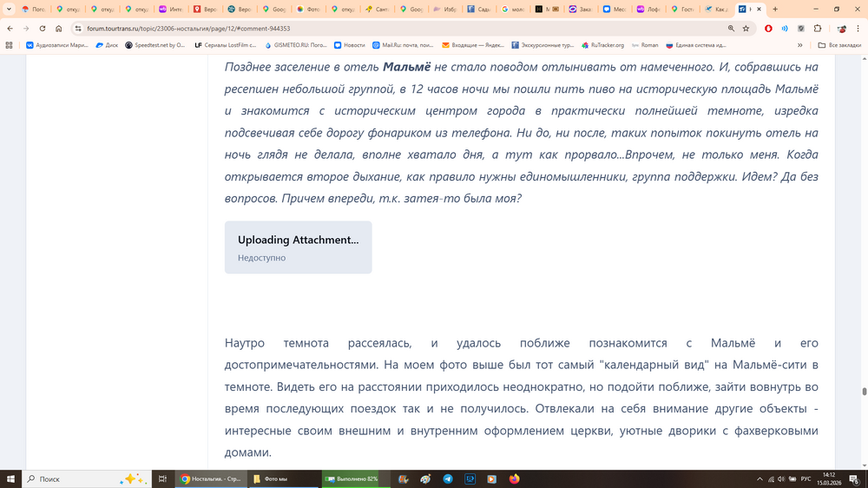Open the RuTracker.org bookmark
Viewport: 868px width, 488px height.
[602, 45]
